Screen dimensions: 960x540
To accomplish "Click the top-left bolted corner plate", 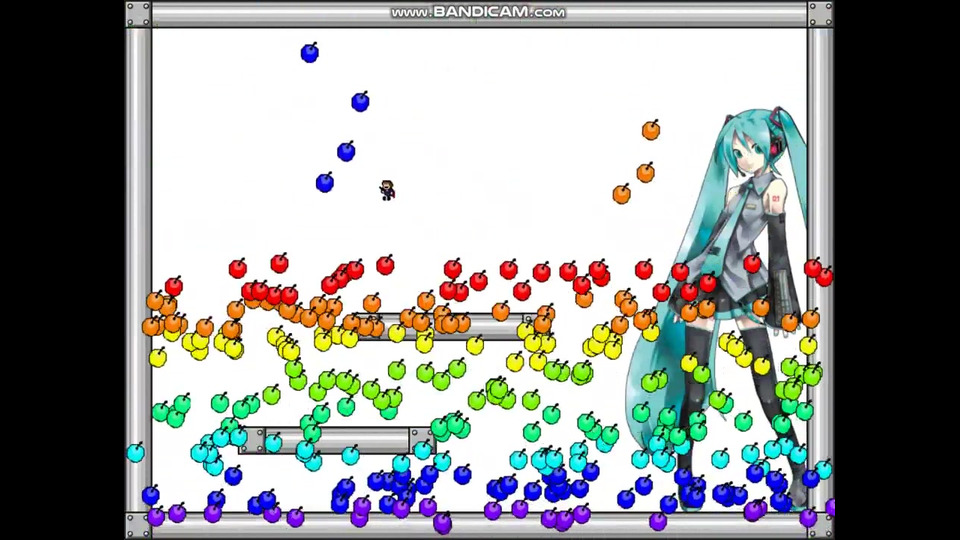I will pyautogui.click(x=138, y=14).
